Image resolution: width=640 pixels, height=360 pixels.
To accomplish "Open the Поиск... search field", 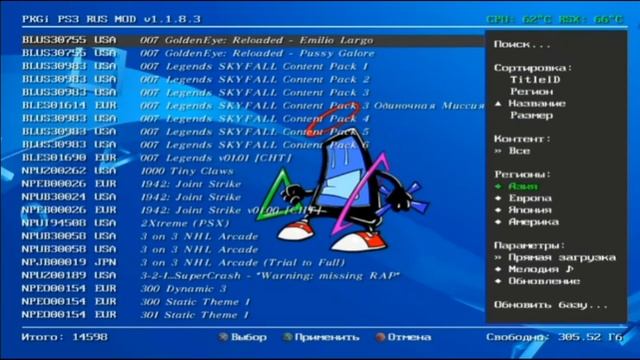I will tap(522, 44).
